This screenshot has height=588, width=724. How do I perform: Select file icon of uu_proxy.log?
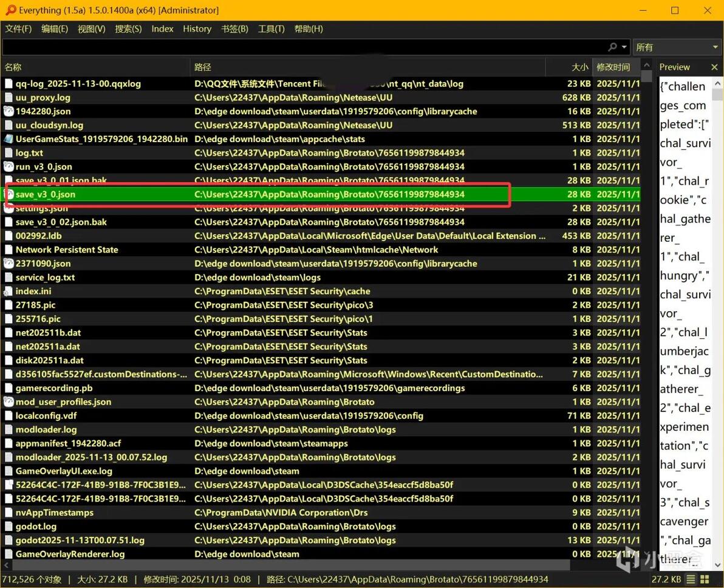[x=9, y=97]
